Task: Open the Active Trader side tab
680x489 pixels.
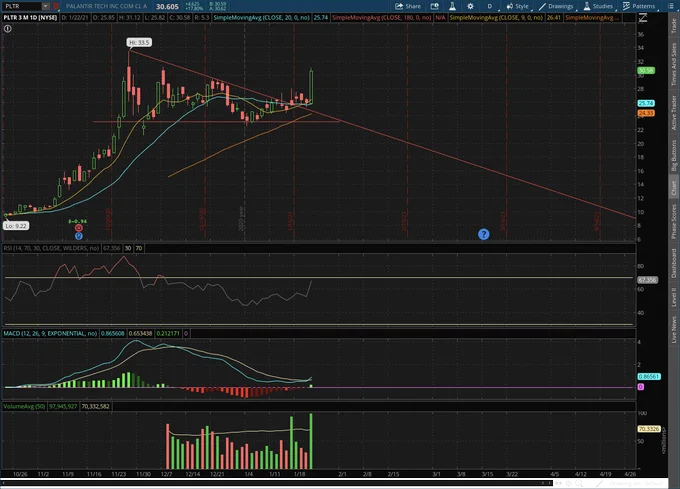Action: point(673,112)
